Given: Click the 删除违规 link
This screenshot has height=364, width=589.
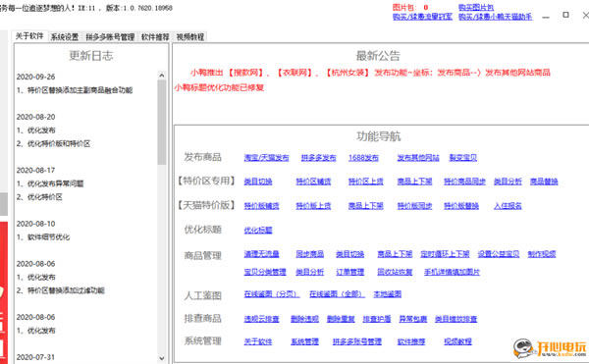Looking at the screenshot, I should [x=304, y=319].
